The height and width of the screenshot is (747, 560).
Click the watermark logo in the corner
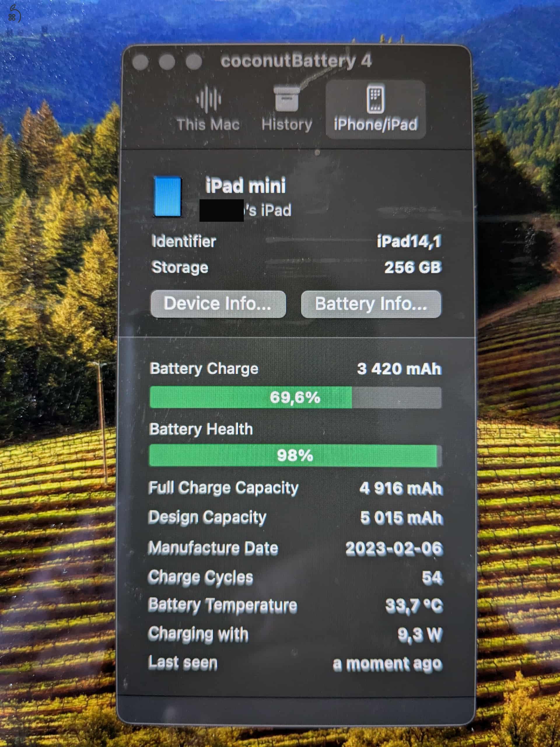pyautogui.click(x=14, y=14)
